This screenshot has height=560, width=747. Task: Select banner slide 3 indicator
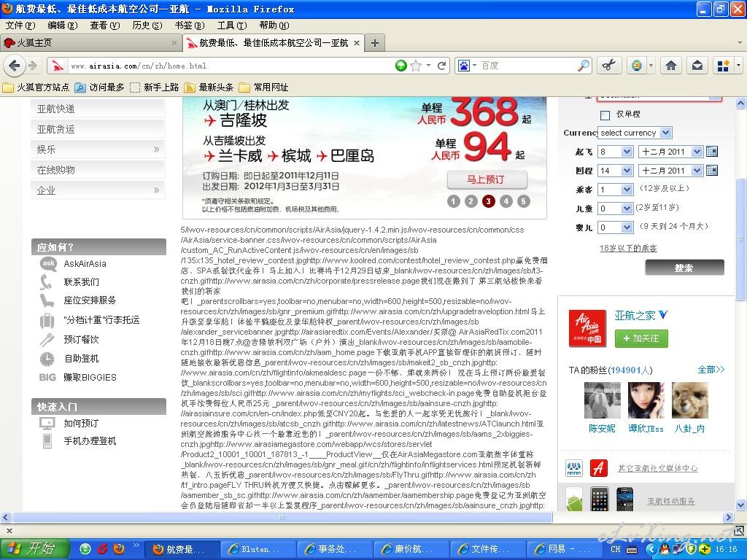point(488,201)
